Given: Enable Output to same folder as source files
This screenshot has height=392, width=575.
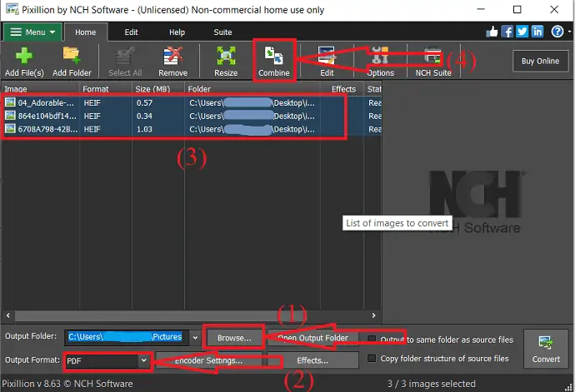Looking at the screenshot, I should [x=372, y=340].
